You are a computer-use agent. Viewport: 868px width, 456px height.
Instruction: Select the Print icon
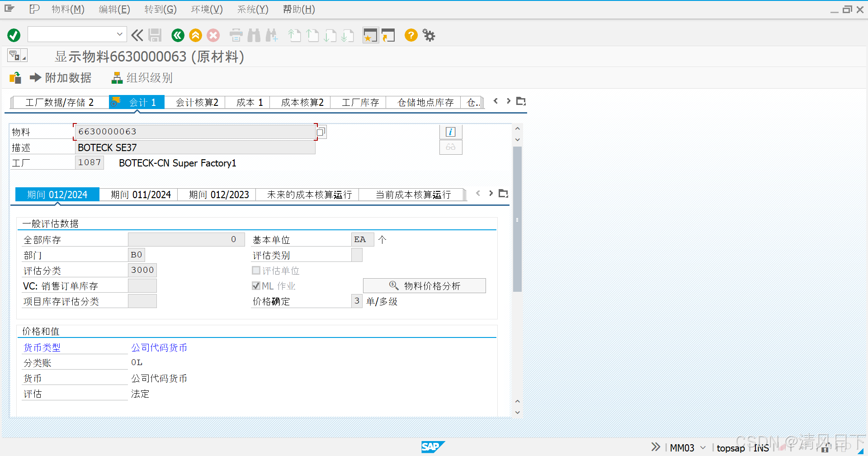[236, 35]
